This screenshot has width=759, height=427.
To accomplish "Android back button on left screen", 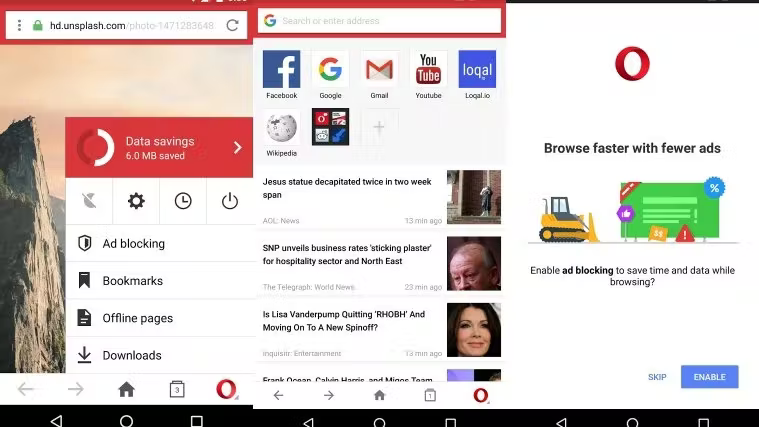I will pyautogui.click(x=56, y=420).
